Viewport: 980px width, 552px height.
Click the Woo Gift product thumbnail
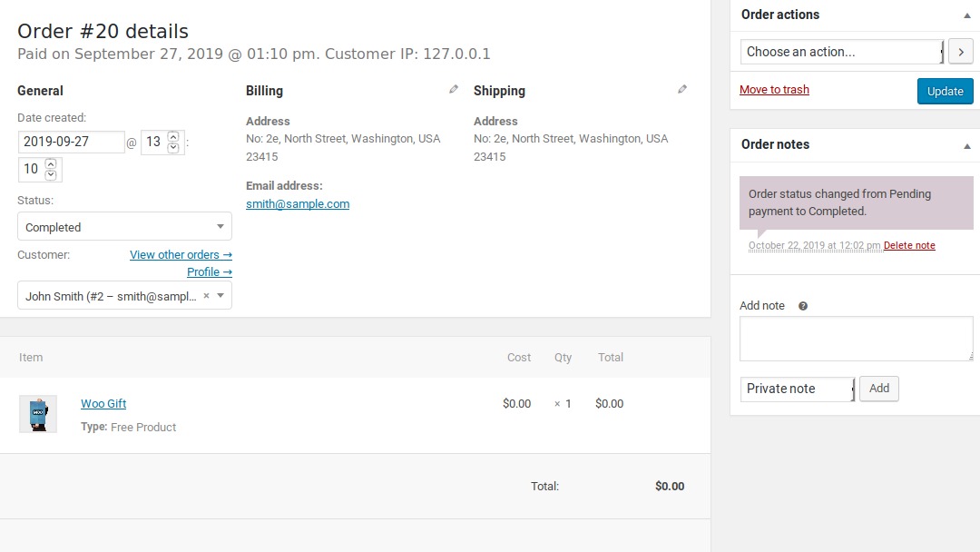[38, 414]
